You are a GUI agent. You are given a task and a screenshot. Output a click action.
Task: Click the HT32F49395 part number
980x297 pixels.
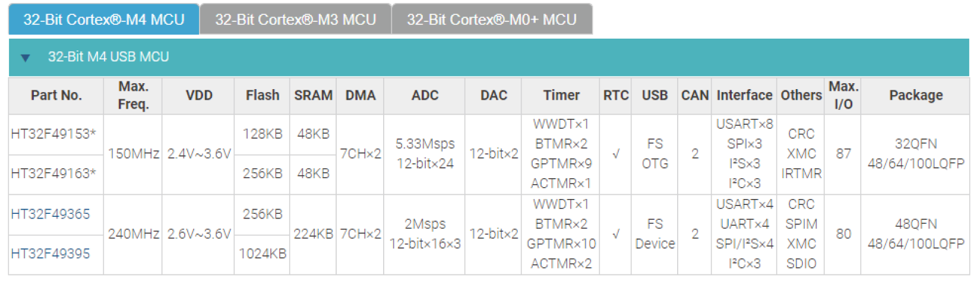click(50, 254)
